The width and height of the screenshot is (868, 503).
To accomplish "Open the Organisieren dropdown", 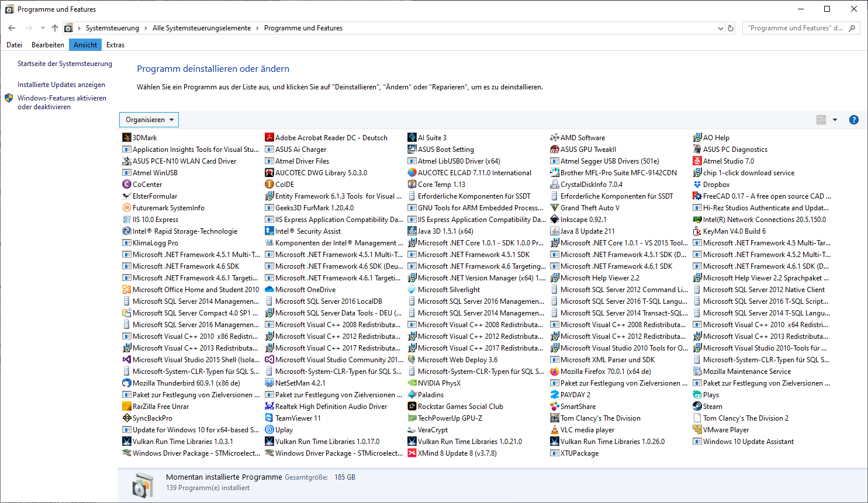I will click(149, 120).
